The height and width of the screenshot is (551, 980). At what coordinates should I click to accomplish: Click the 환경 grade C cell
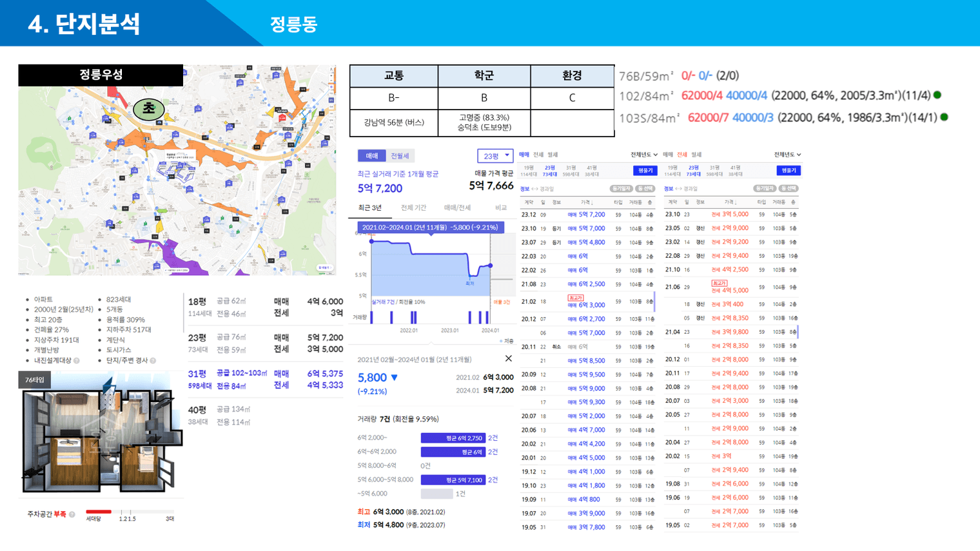pos(572,98)
